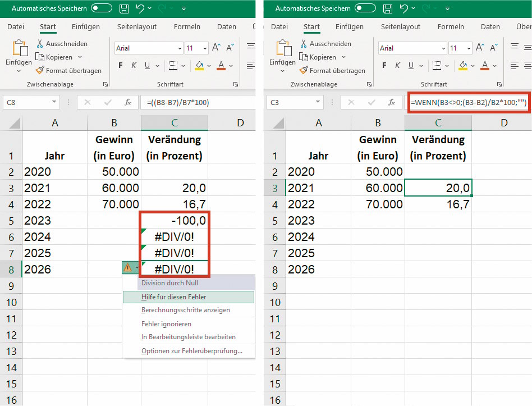Screen dimensions: 532x406
Task: Increase the font size in the left window
Action: click(x=216, y=48)
